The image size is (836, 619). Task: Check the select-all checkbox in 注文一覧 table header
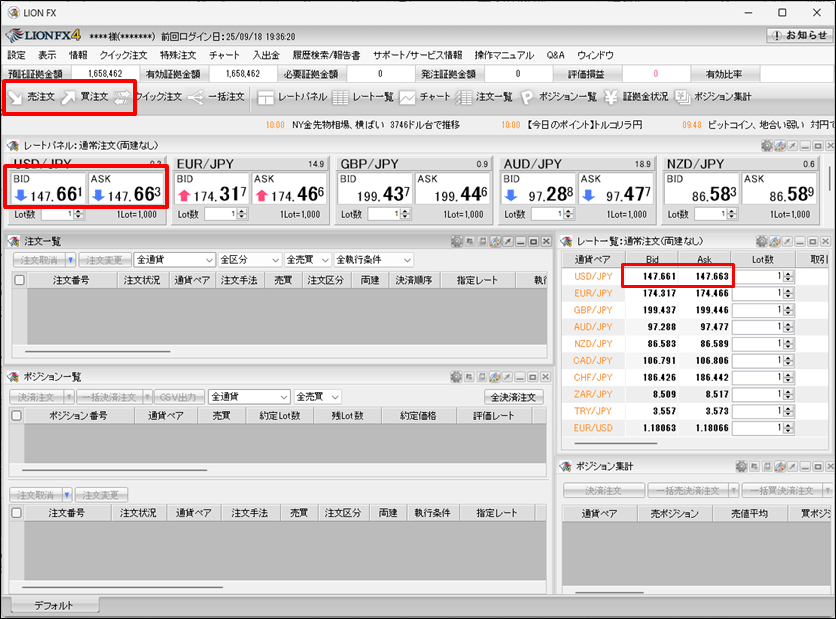(x=20, y=281)
